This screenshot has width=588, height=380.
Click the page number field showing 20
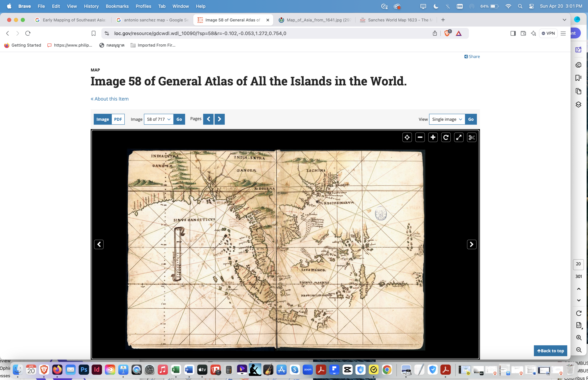click(578, 264)
